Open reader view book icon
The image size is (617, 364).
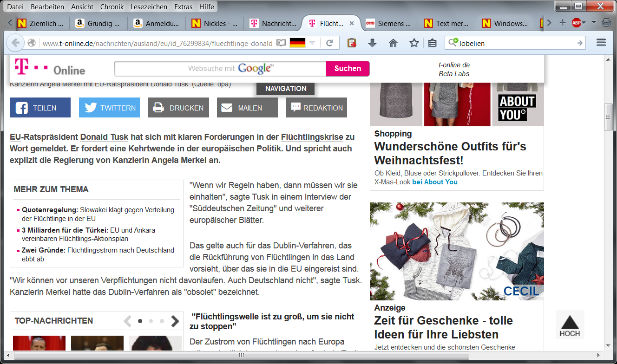tap(281, 43)
